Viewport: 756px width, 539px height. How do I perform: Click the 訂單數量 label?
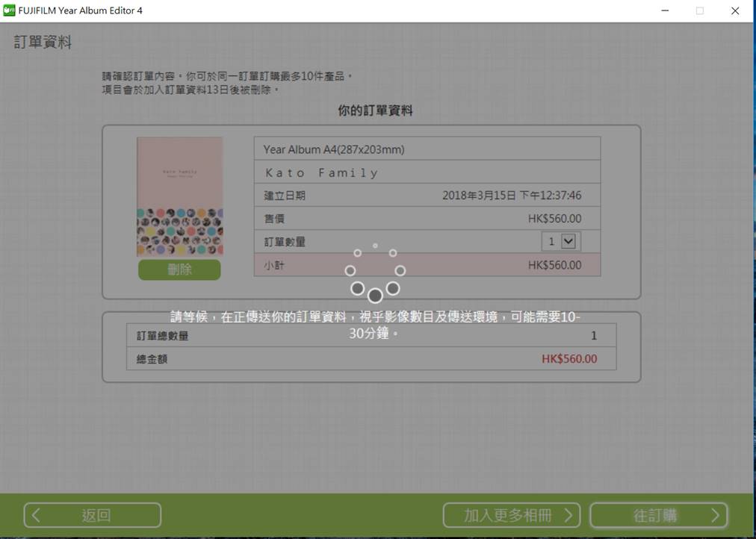point(285,242)
